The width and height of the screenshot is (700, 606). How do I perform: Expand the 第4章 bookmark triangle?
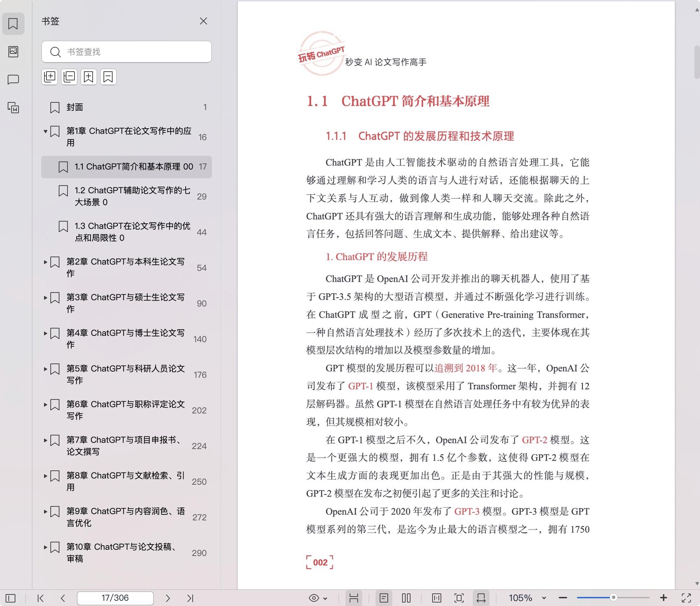point(45,333)
